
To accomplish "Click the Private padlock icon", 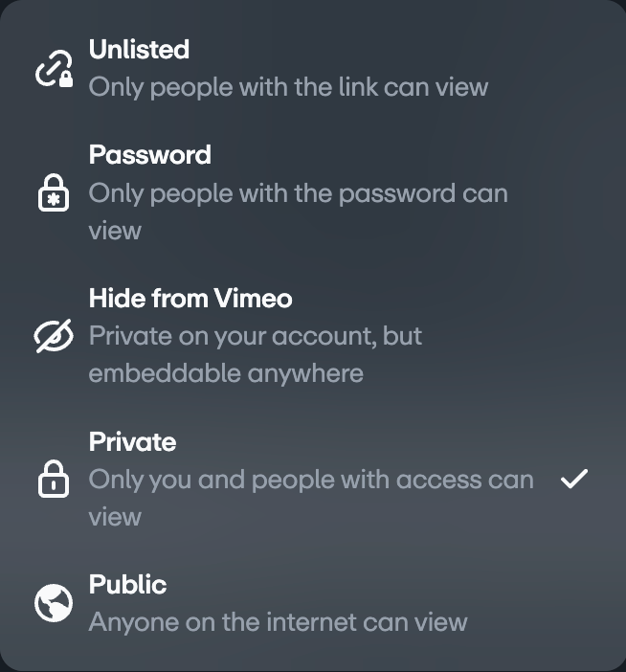I will pos(54,480).
